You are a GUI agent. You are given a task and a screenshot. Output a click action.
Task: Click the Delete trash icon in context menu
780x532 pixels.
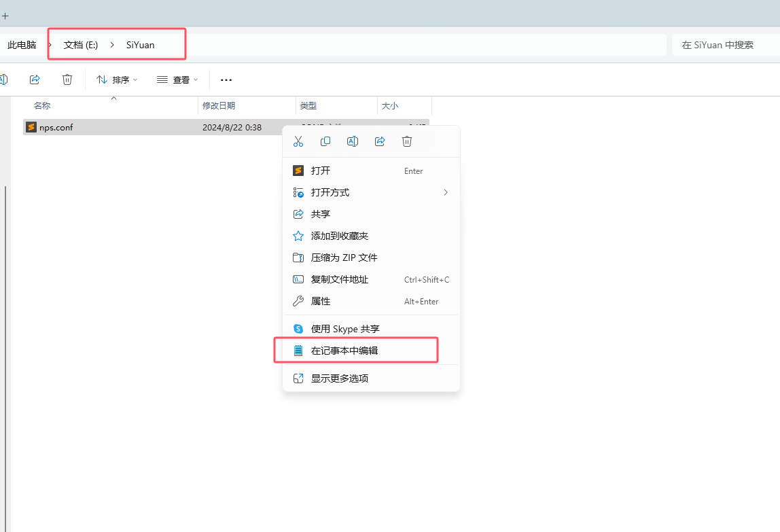click(407, 141)
